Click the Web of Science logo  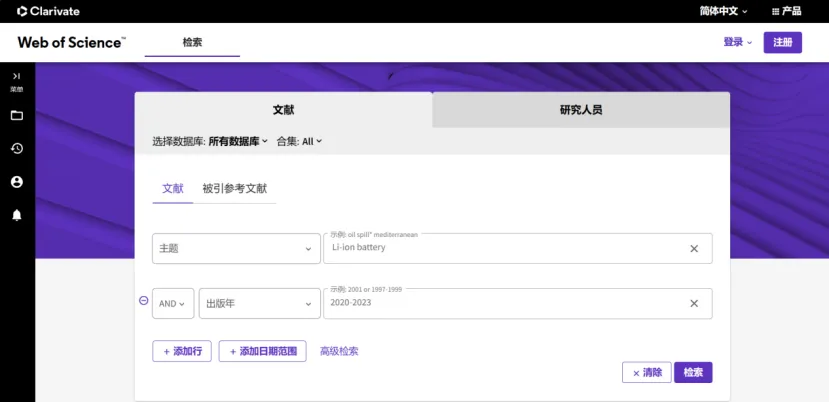coord(71,42)
